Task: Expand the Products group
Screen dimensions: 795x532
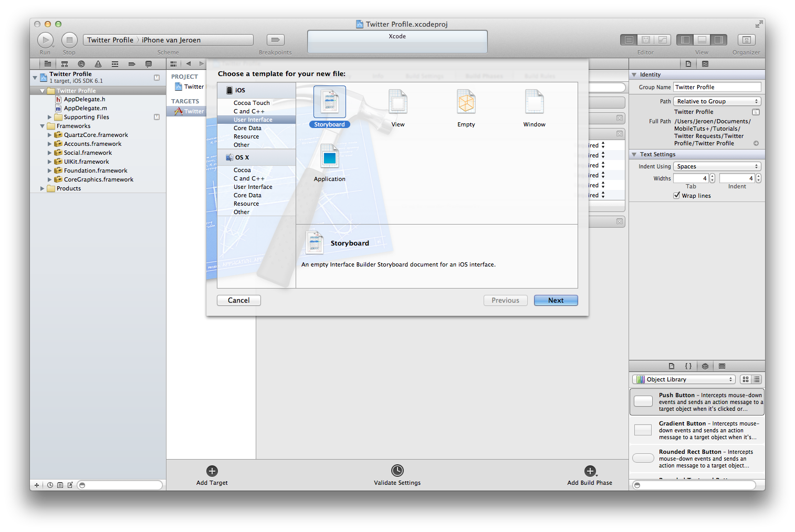Action: (x=42, y=188)
